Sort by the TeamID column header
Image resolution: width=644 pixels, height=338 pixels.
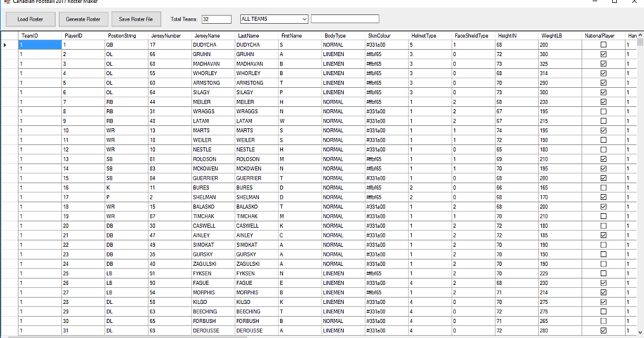tap(40, 36)
